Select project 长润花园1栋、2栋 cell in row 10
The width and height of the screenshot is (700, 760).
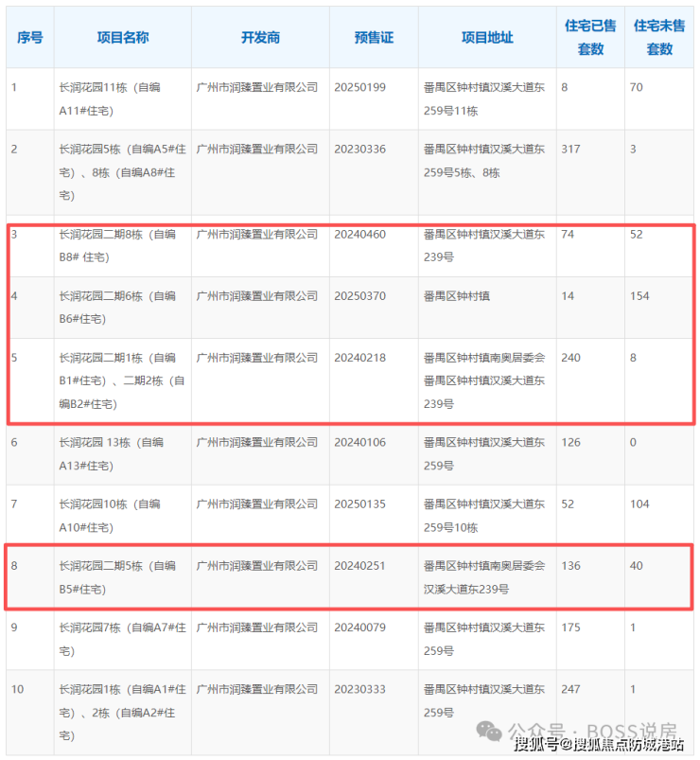click(123, 713)
